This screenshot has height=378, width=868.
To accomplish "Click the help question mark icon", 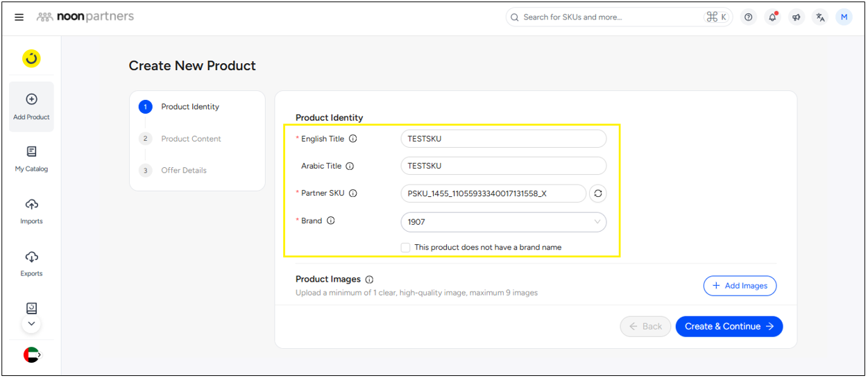I will coord(748,17).
